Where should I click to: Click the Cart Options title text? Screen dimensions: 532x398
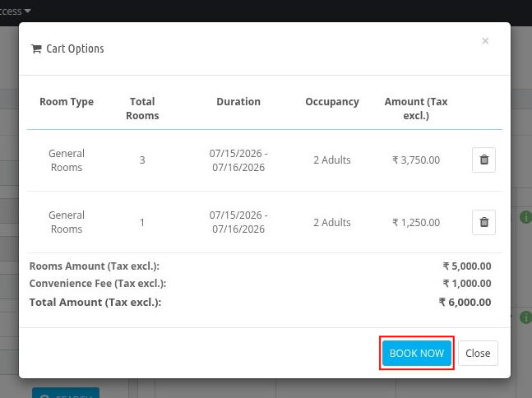click(x=75, y=49)
